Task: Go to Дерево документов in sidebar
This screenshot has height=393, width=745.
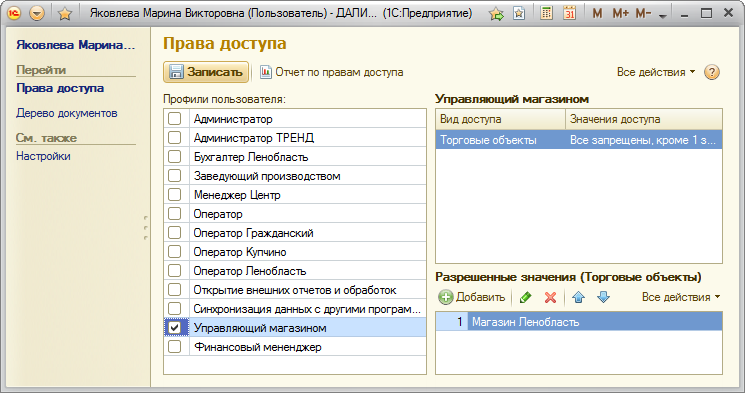Action: pyautogui.click(x=67, y=113)
